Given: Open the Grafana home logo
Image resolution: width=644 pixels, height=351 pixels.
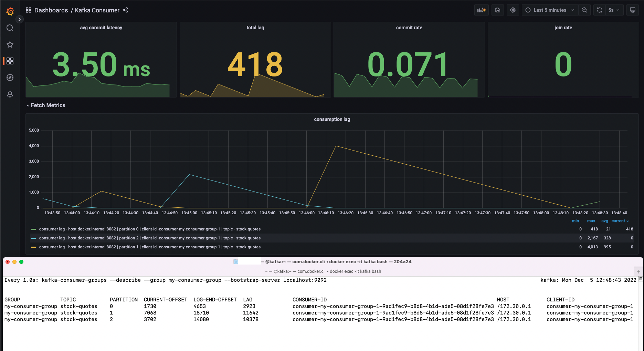Looking at the screenshot, I should point(10,11).
